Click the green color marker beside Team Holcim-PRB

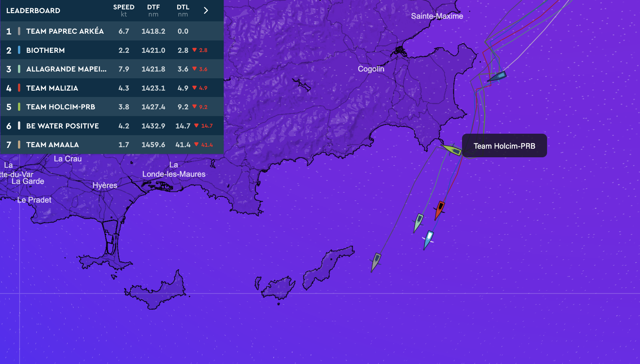click(19, 107)
